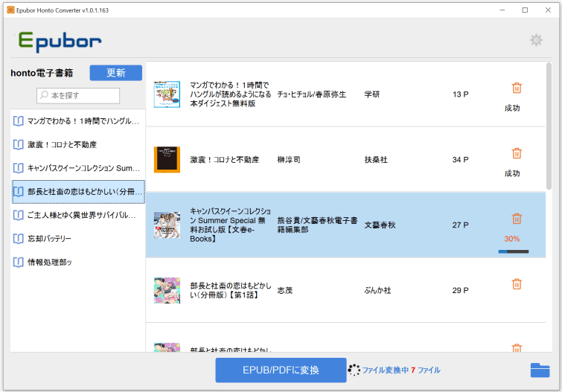Screen dimensions: 562x392
Task: Click the Epubor logo
Action: coord(60,42)
